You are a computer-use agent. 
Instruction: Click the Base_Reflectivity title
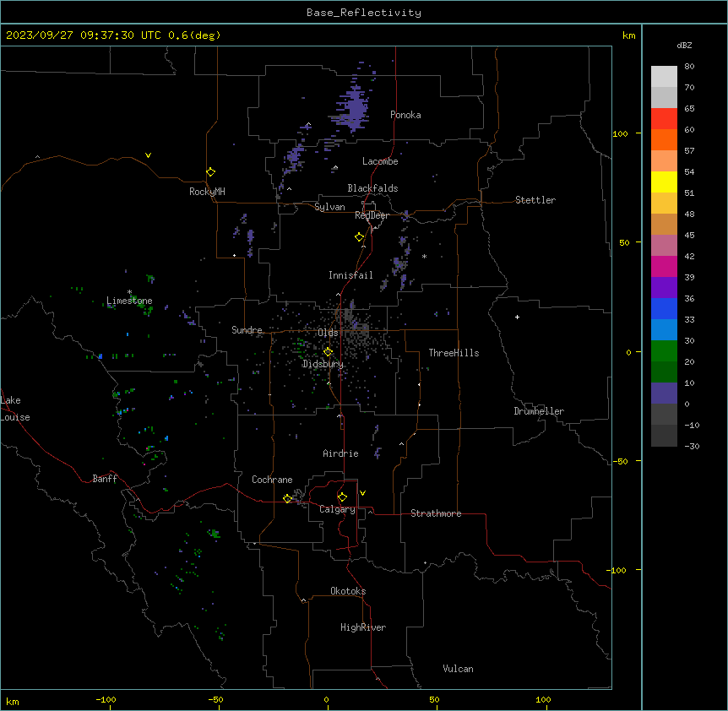364,13
